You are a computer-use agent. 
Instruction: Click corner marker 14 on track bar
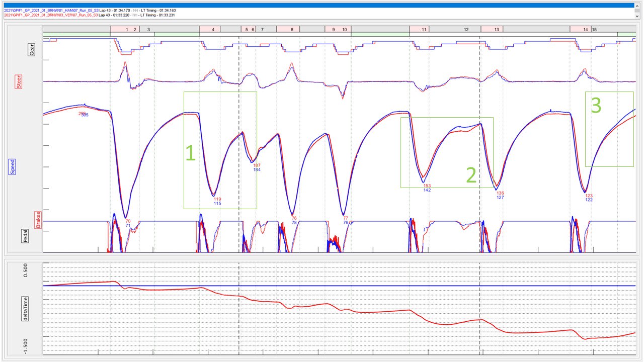585,30
